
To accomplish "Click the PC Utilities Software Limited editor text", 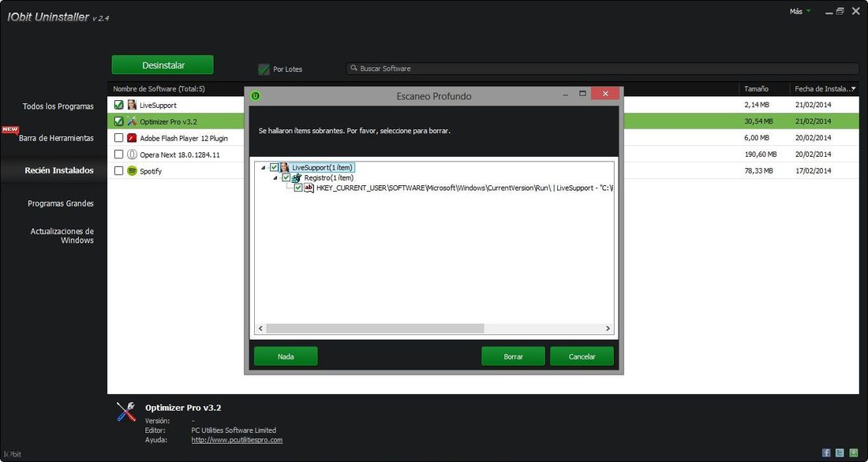I will click(x=234, y=430).
